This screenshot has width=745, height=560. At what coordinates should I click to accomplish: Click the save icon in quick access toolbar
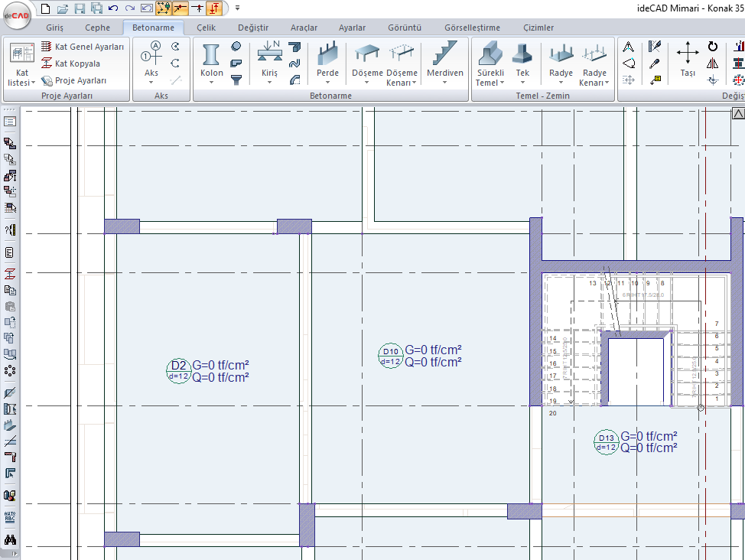coord(79,8)
